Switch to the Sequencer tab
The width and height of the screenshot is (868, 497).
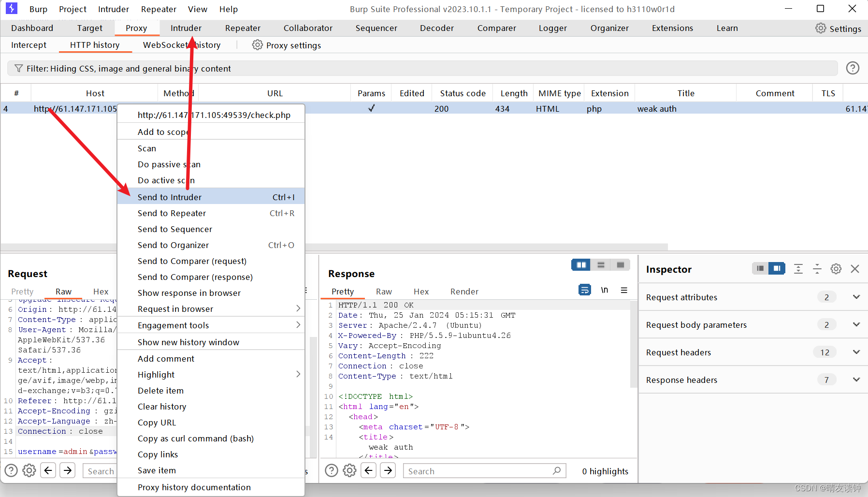(x=376, y=28)
